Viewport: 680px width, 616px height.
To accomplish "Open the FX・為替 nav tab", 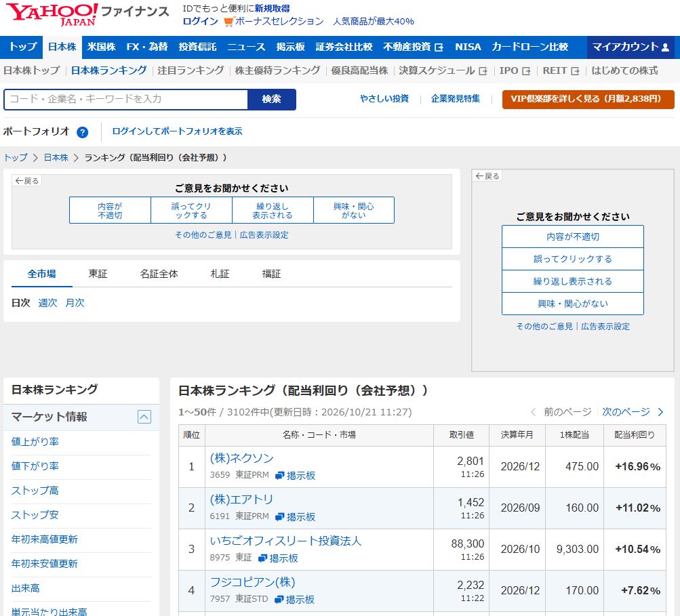I will click(147, 47).
